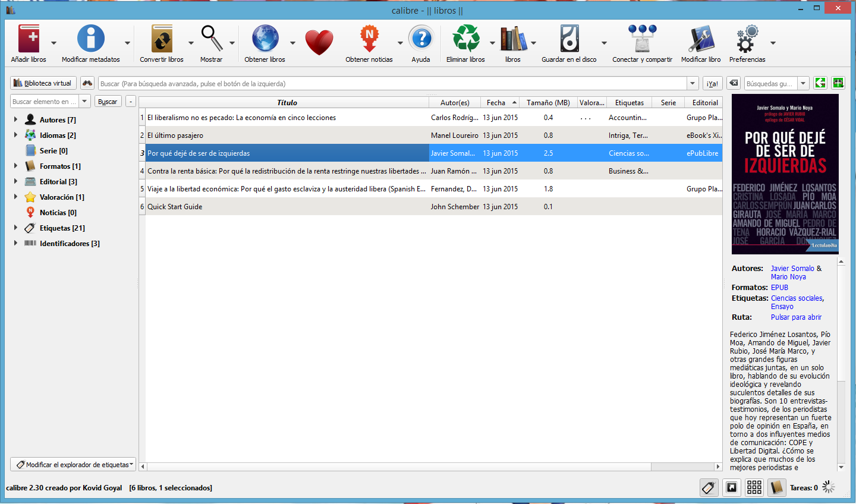Screen dimensions: 856x504
Task: Click Eliminar libros recycle icon
Action: 466,39
